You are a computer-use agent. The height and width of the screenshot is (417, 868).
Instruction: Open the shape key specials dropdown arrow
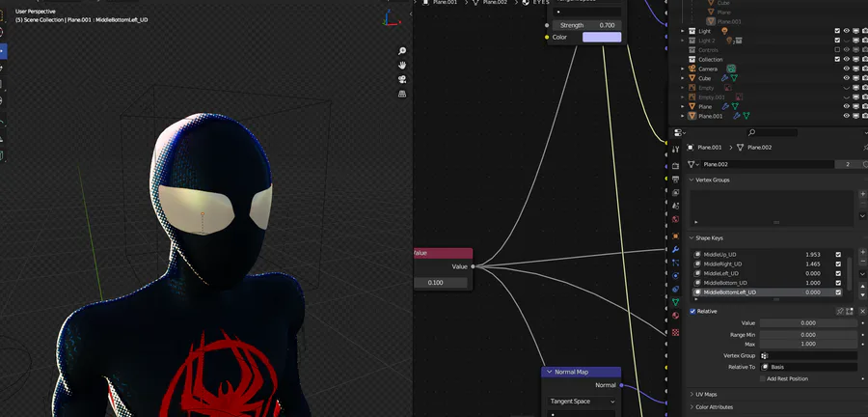pyautogui.click(x=862, y=273)
